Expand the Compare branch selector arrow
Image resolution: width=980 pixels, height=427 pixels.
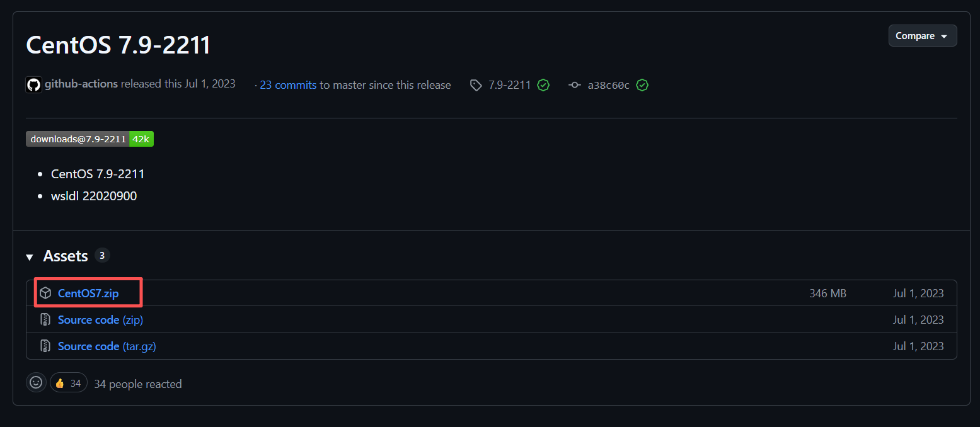click(x=944, y=35)
